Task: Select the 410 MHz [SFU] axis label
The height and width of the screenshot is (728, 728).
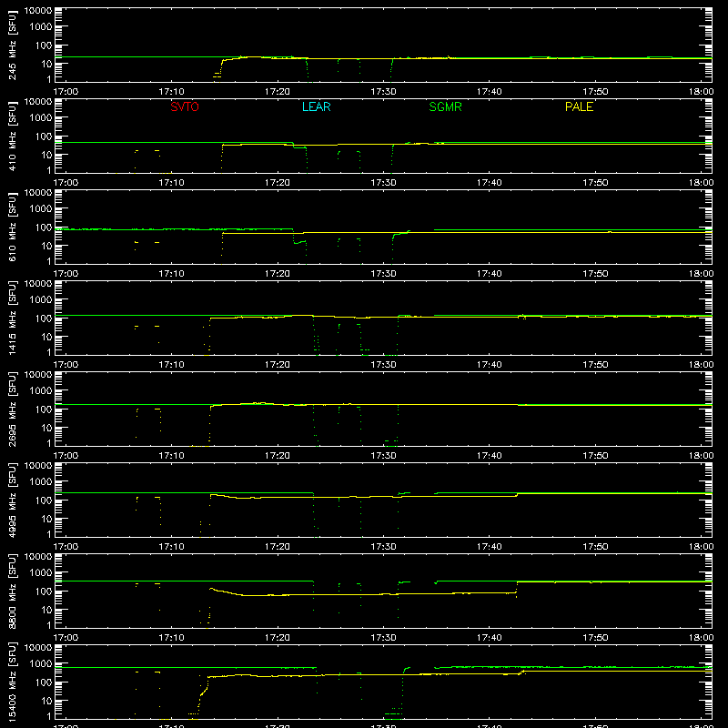Action: click(x=13, y=136)
